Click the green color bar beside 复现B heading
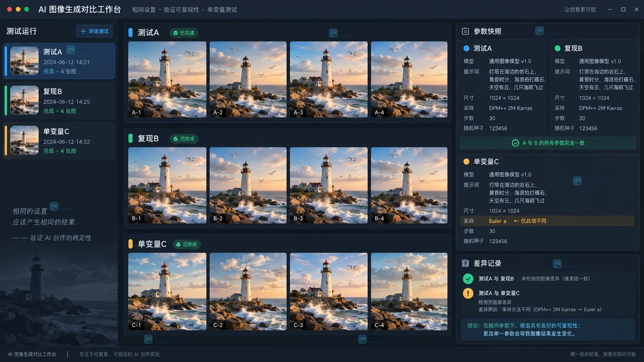The width and height of the screenshot is (644, 362). pos(131,138)
